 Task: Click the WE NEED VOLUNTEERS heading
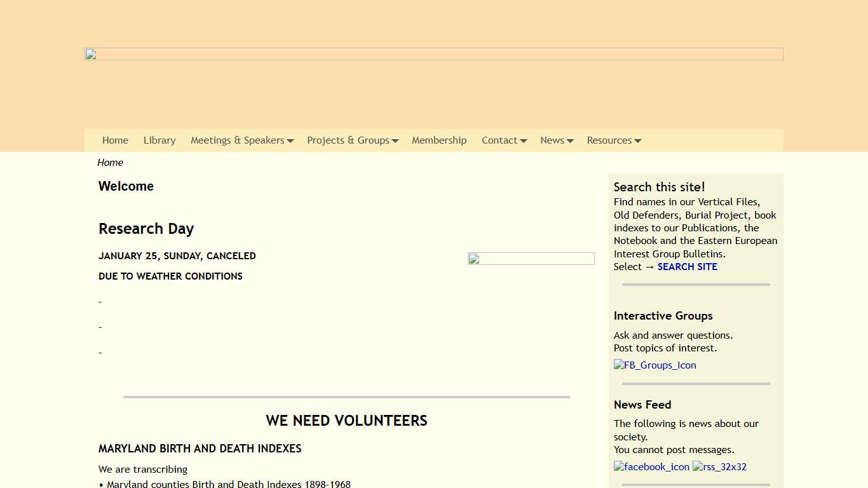pos(346,420)
